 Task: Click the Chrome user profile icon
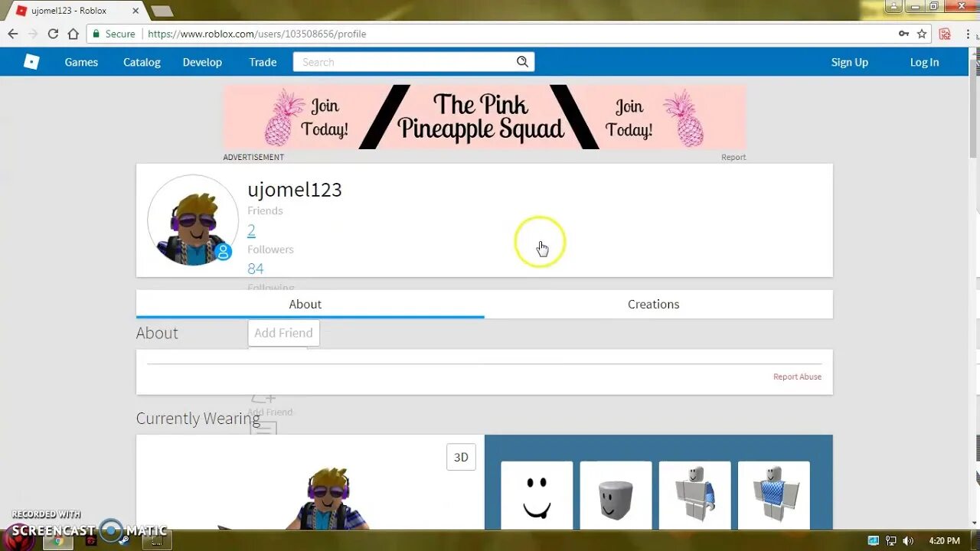tap(894, 7)
